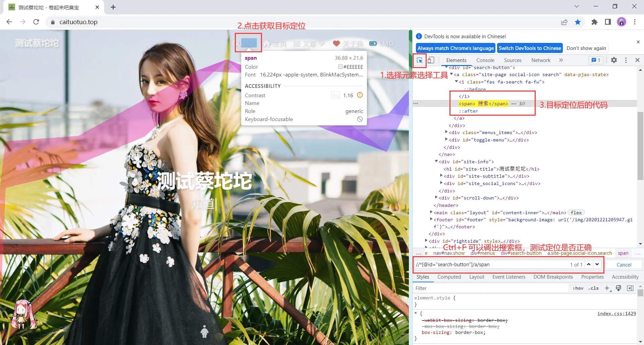Open a new browser tab
This screenshot has height=345, width=644.
coord(113,7)
